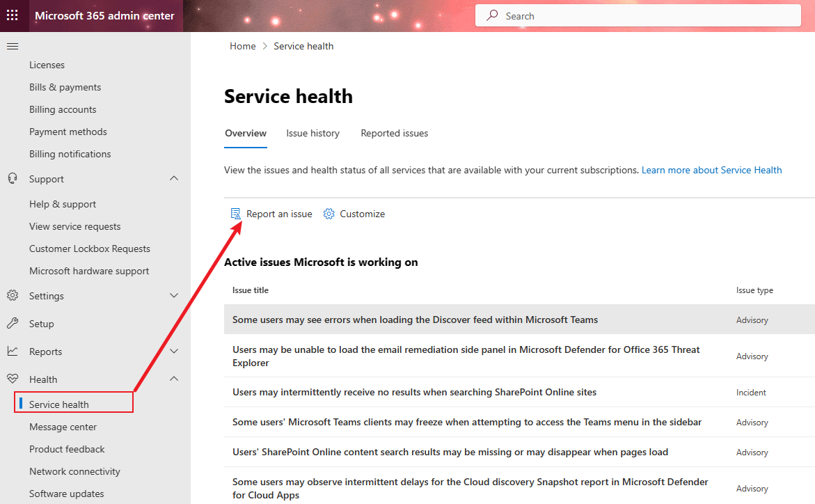Click the Customize button
The image size is (815, 504).
[x=354, y=214]
